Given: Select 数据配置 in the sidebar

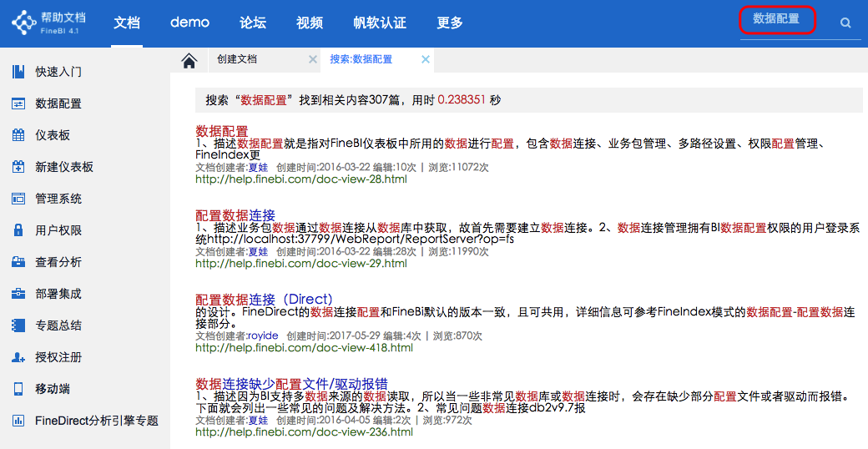Looking at the screenshot, I should 58,103.
